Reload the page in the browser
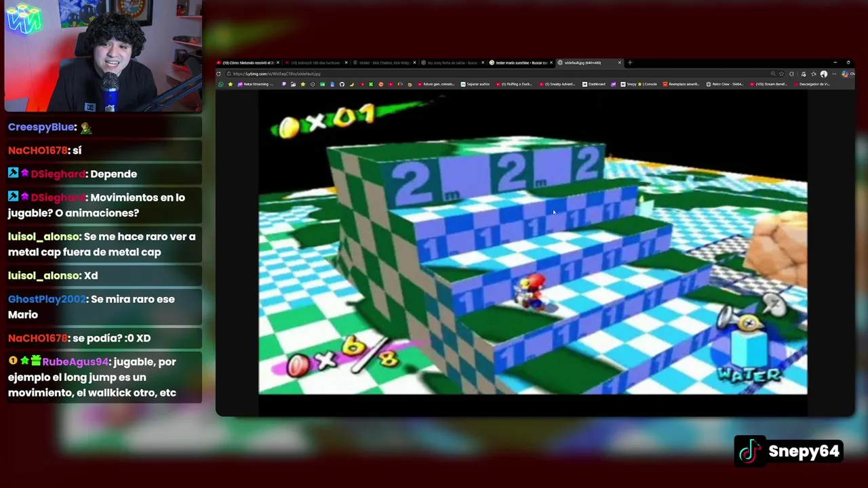The height and width of the screenshot is (488, 868). click(x=218, y=74)
